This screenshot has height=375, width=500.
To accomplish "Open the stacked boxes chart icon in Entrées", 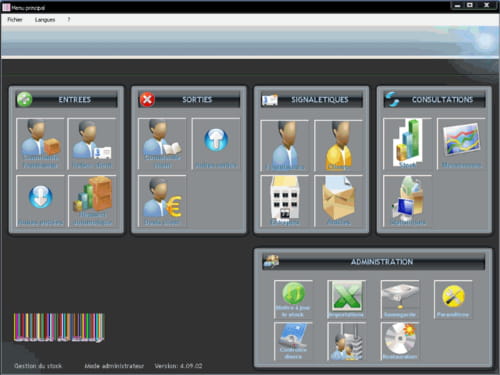I will 92,201.
